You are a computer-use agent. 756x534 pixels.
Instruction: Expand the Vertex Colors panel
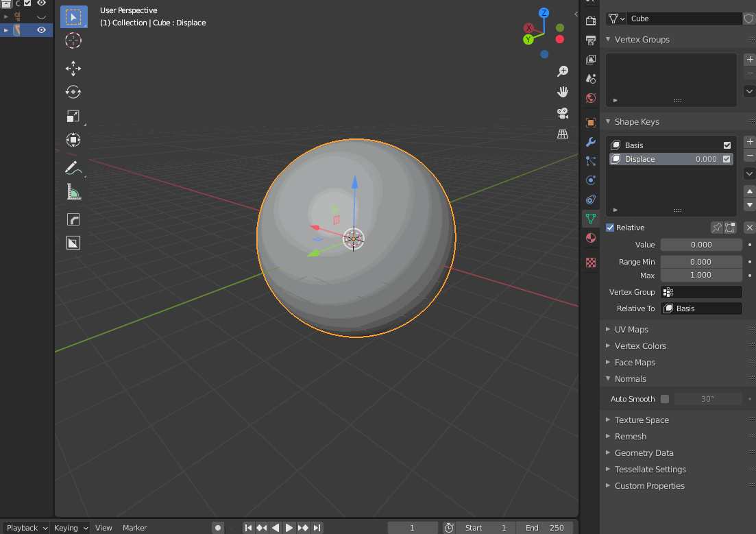(x=608, y=346)
